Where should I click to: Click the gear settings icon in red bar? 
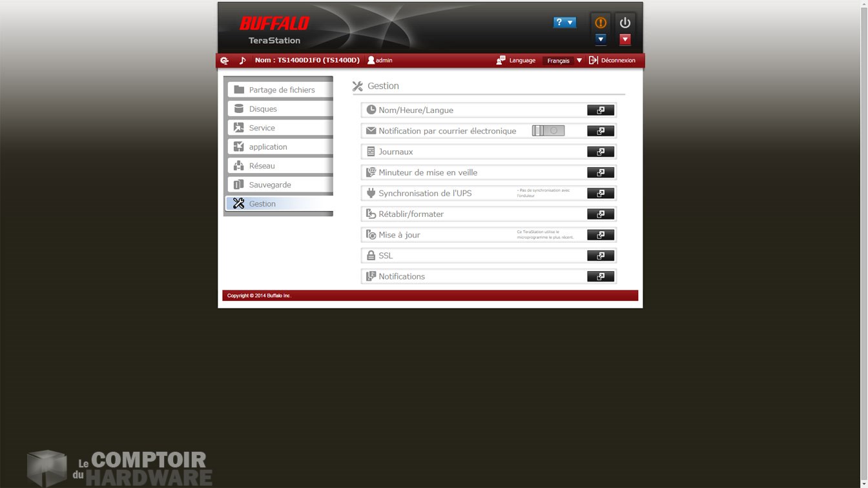224,61
